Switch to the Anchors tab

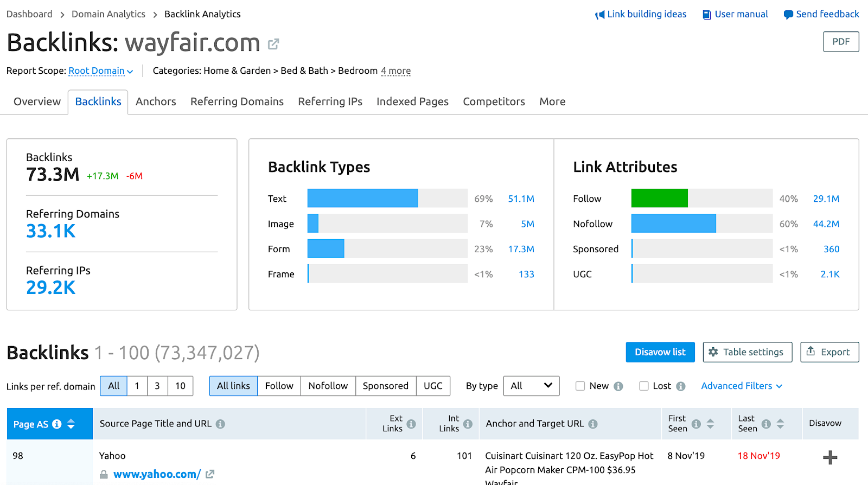[156, 101]
